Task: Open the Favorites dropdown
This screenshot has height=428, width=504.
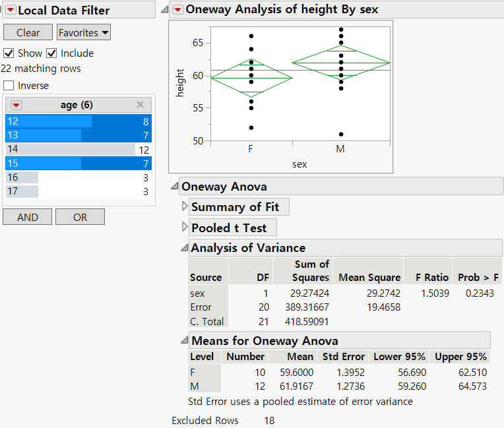Action: tap(83, 33)
